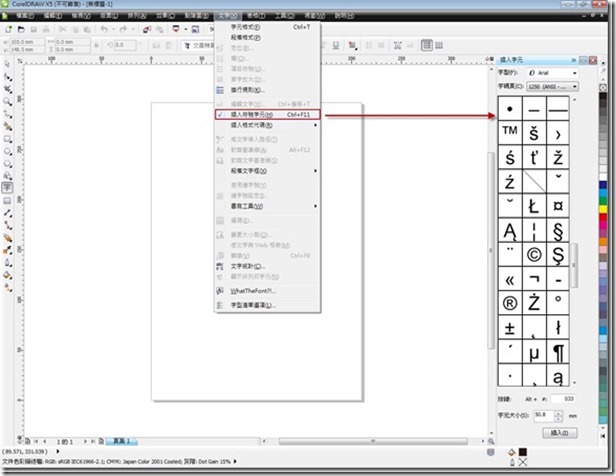Click the Welcome Screen icon
Screen dimensions: 616x476
pyautogui.click(x=195, y=29)
